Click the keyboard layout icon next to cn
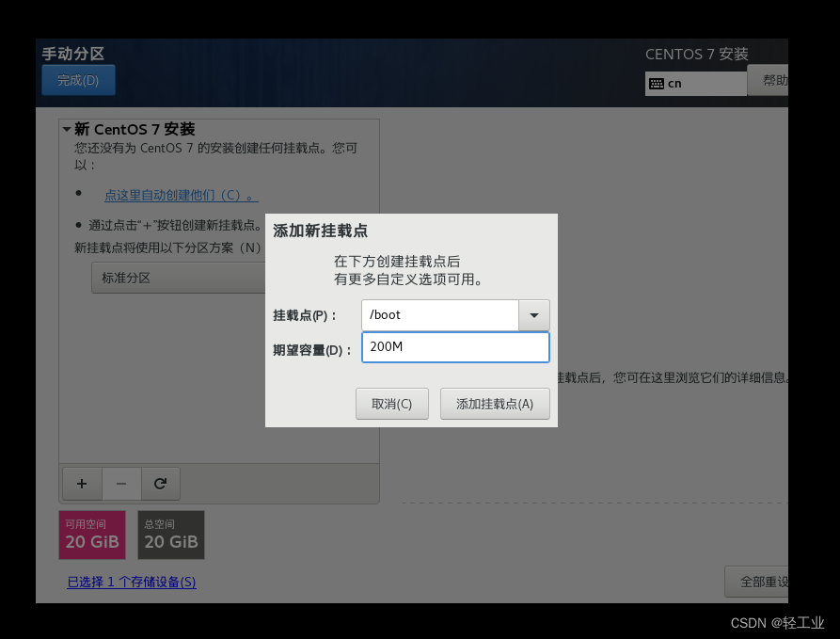 click(657, 84)
